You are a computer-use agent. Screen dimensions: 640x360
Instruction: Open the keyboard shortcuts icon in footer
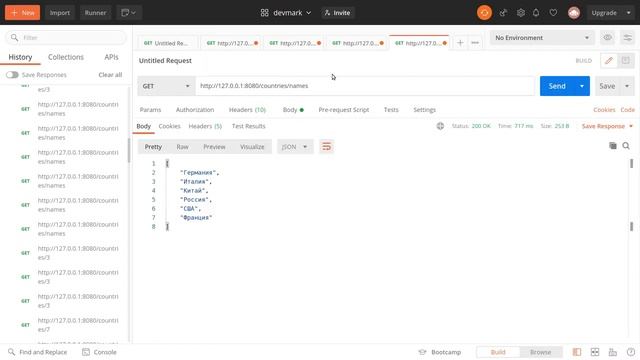pyautogui.click(x=613, y=352)
